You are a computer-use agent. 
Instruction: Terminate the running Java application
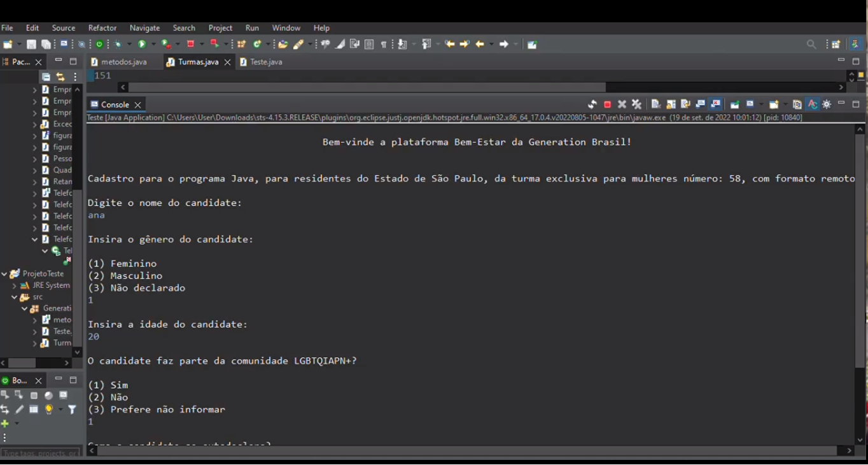(607, 104)
